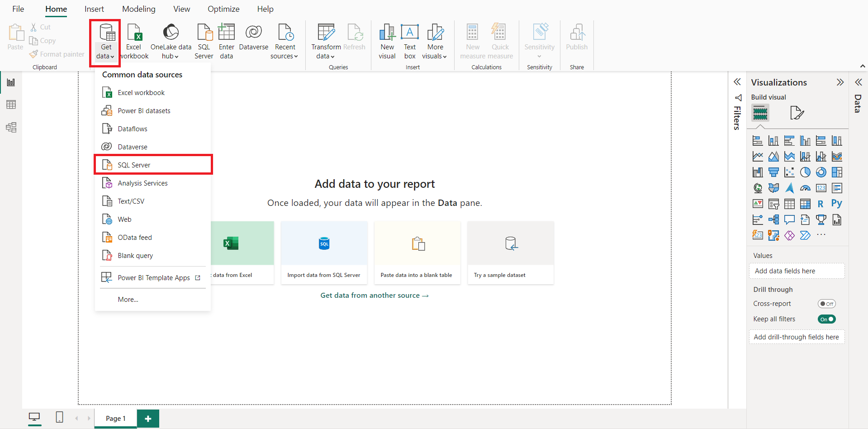Click Get data from another source link
This screenshot has height=429, width=868.
click(x=375, y=296)
